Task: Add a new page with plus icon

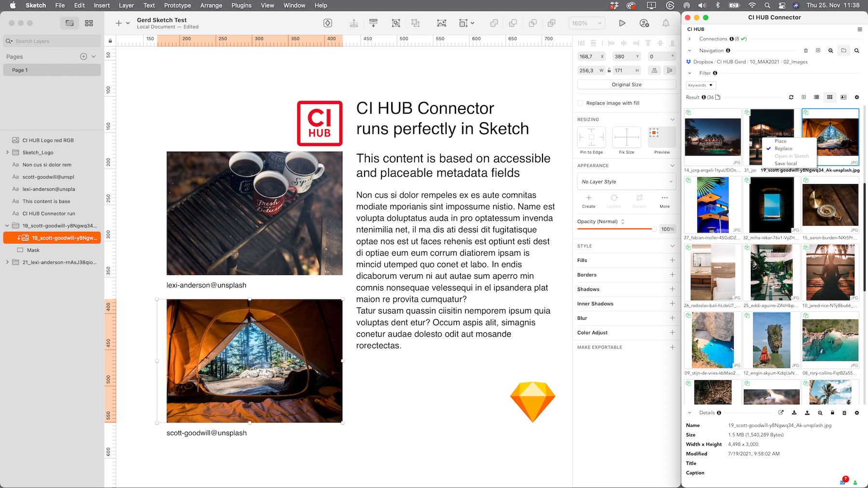Action: point(83,56)
